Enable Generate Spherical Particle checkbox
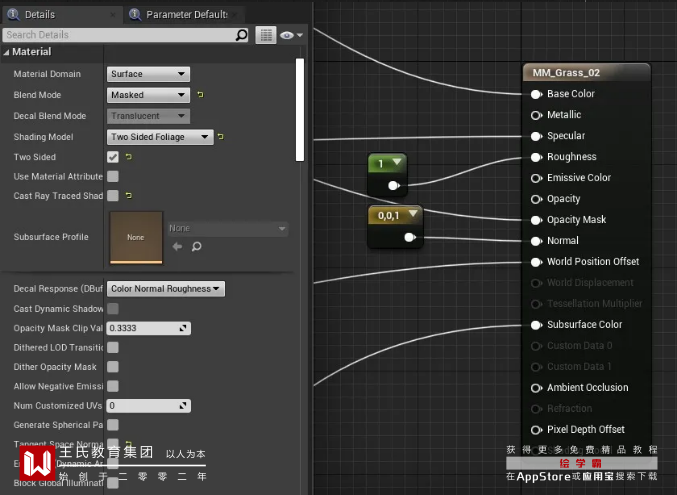Viewport: 677px width, 495px height. pos(113,425)
